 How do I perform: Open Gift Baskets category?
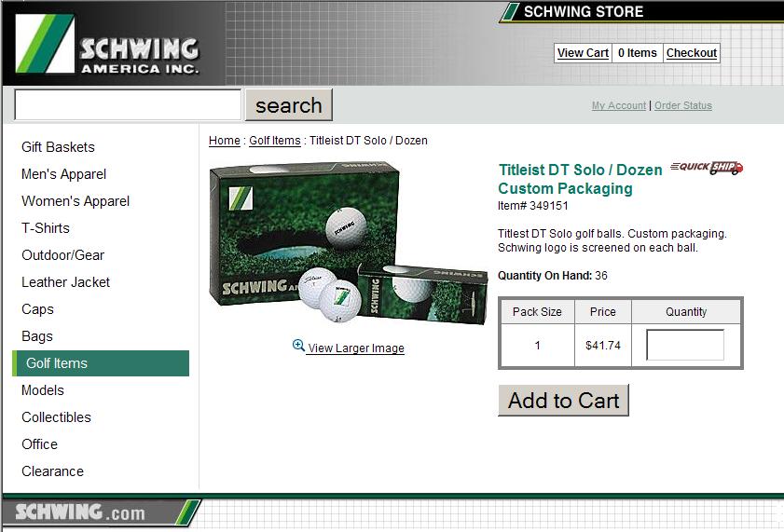[58, 147]
